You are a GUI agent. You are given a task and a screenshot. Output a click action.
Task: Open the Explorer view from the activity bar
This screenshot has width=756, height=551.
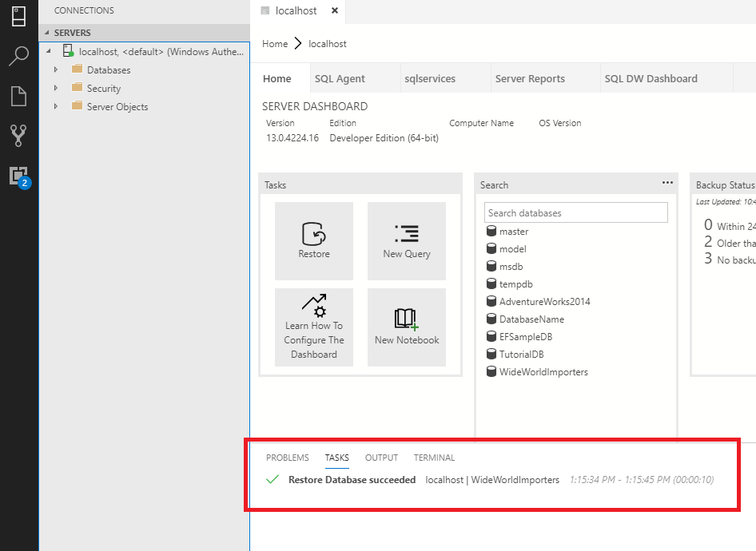tap(18, 96)
